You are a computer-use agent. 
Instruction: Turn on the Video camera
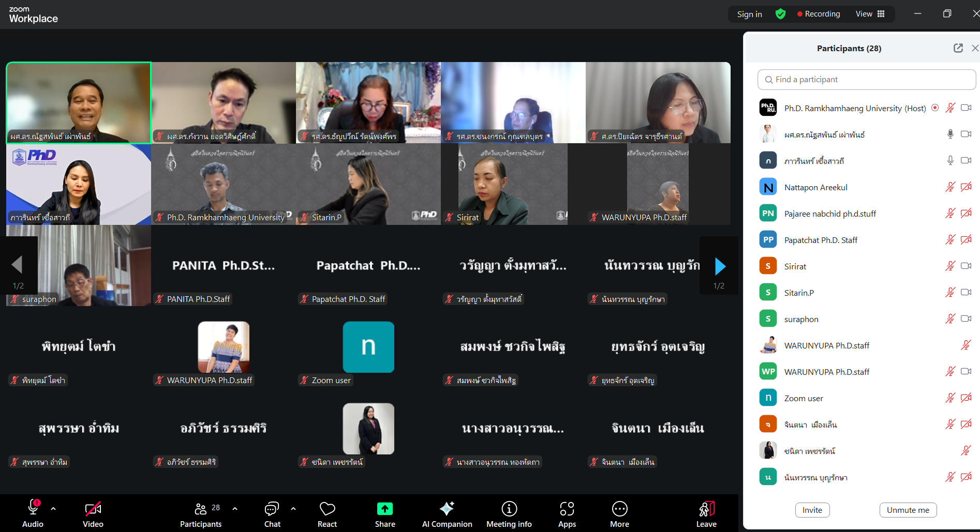[93, 514]
